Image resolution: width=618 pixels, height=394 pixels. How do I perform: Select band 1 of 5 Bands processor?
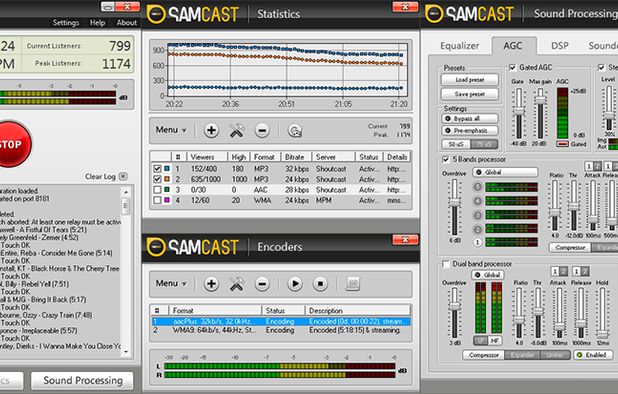tap(477, 242)
